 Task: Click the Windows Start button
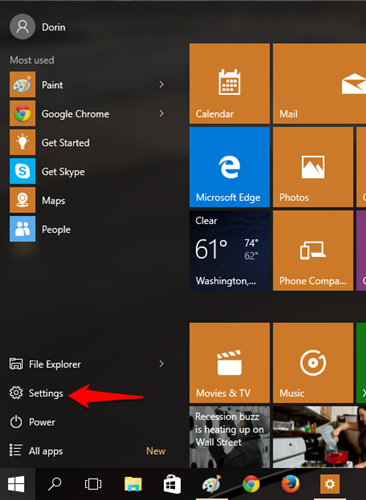coord(16,484)
